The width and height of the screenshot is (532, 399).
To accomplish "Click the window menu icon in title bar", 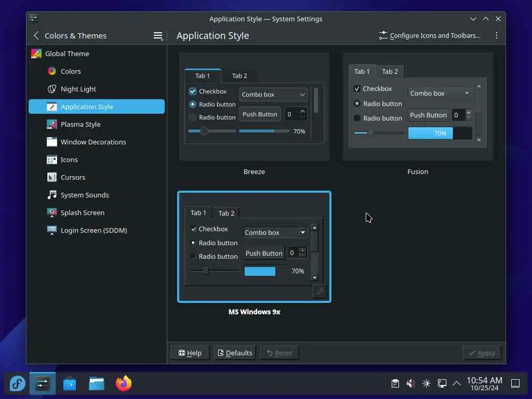I will click(33, 18).
